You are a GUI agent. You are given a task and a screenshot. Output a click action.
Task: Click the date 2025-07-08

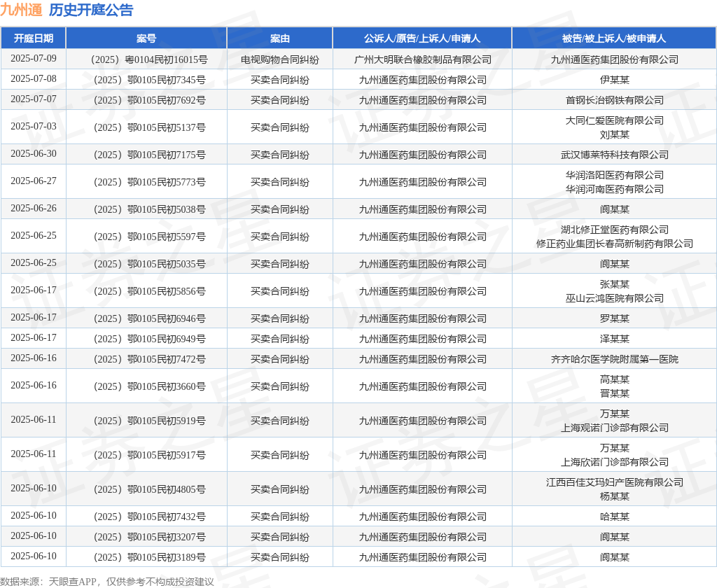[x=34, y=78]
